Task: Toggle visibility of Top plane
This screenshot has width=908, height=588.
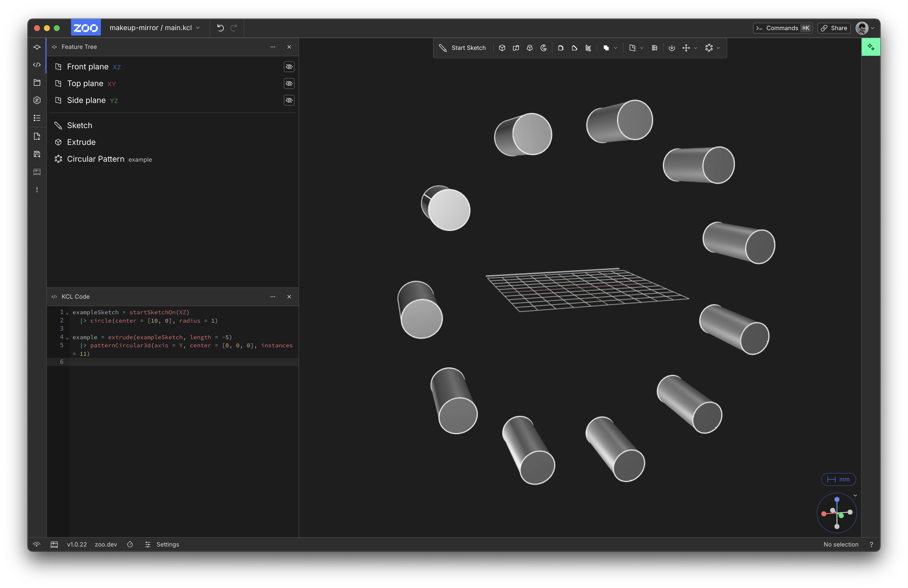Action: click(x=289, y=84)
